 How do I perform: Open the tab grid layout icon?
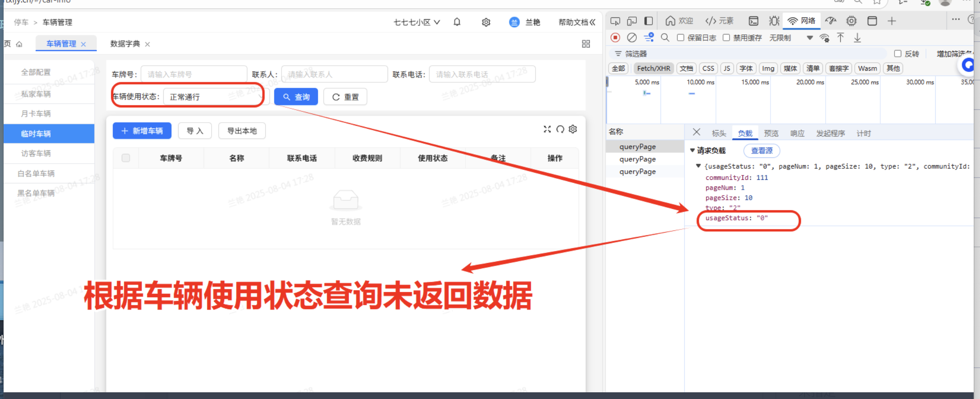586,44
